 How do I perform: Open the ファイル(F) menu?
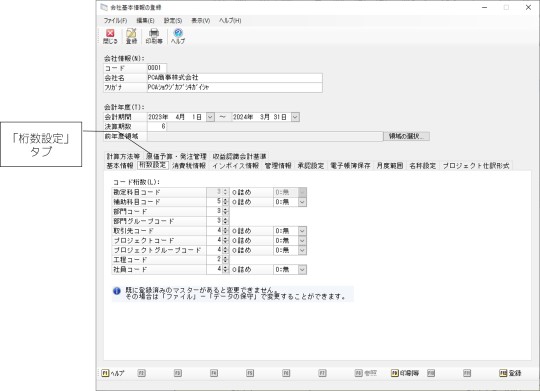pyautogui.click(x=115, y=21)
